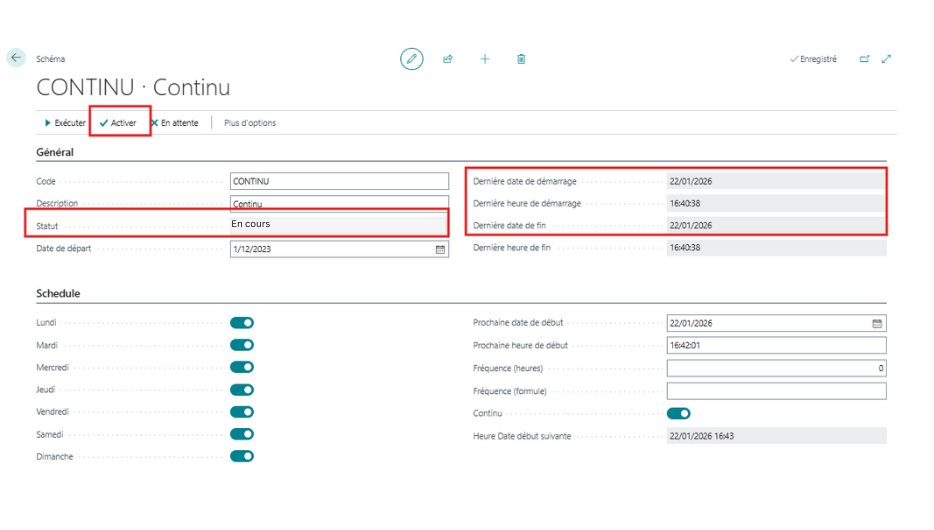Click the trash delete icon
The height and width of the screenshot is (530, 934).
click(x=521, y=59)
